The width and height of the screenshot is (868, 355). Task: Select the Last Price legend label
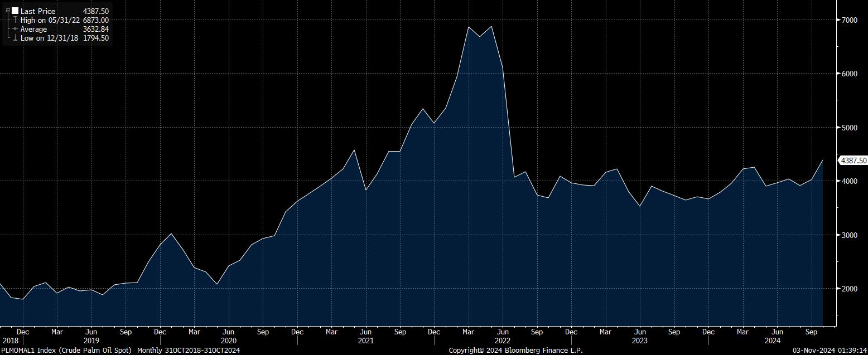pyautogui.click(x=38, y=11)
